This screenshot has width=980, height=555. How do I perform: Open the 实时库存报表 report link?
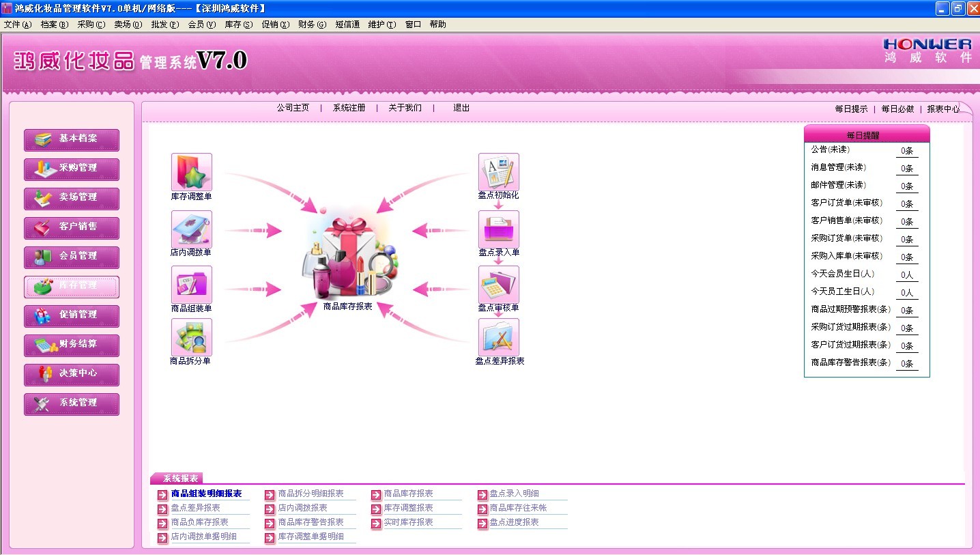pyautogui.click(x=408, y=522)
